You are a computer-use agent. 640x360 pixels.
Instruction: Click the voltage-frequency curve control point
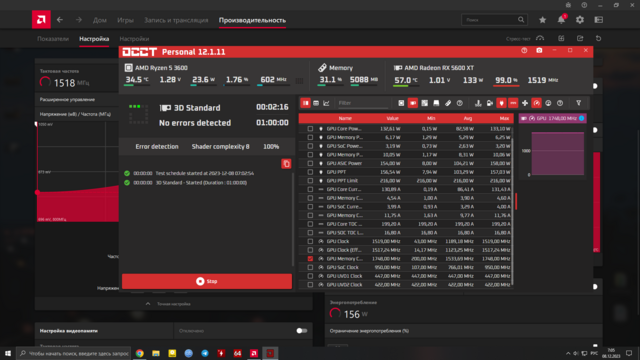(x=37, y=192)
